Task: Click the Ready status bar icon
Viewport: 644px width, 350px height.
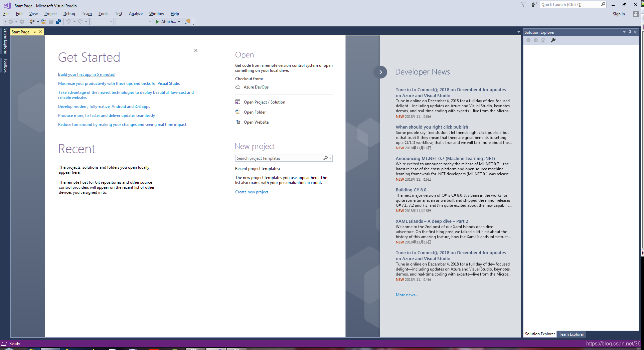Action: point(4,344)
